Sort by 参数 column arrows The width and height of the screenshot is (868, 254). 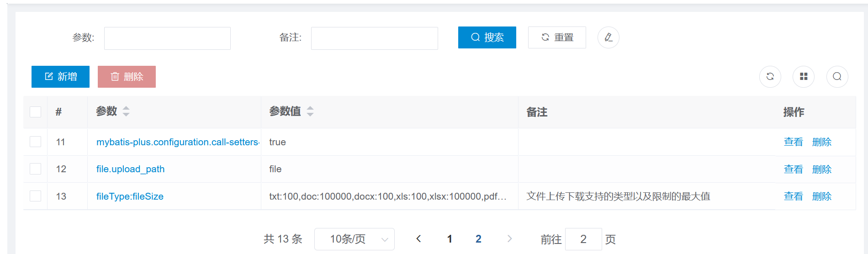pyautogui.click(x=126, y=111)
